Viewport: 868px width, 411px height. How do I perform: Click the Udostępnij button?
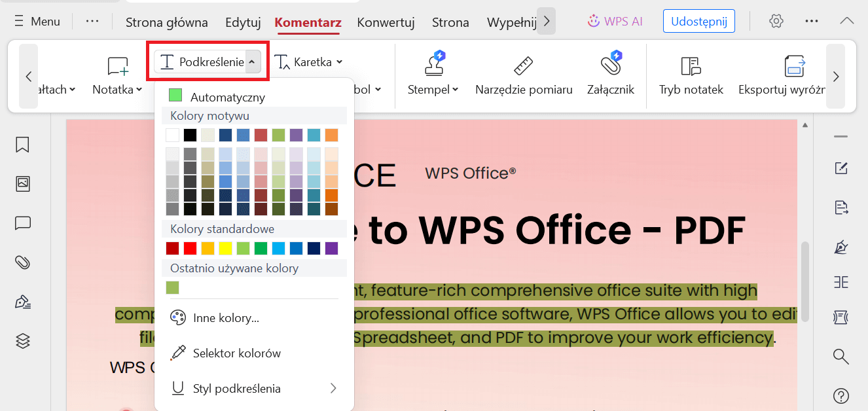(x=699, y=21)
